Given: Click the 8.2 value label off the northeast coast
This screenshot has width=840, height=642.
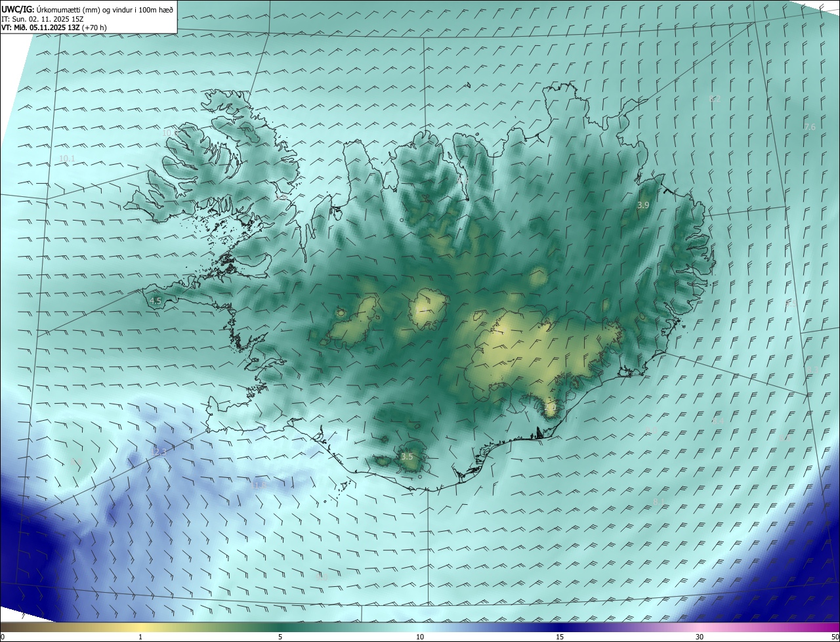Looking at the screenshot, I should pos(715,98).
